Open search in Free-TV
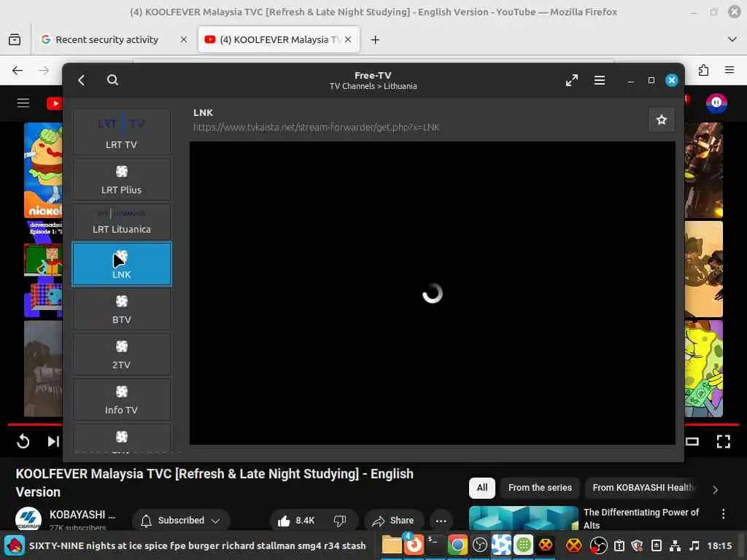This screenshot has height=560, width=747. click(x=112, y=80)
